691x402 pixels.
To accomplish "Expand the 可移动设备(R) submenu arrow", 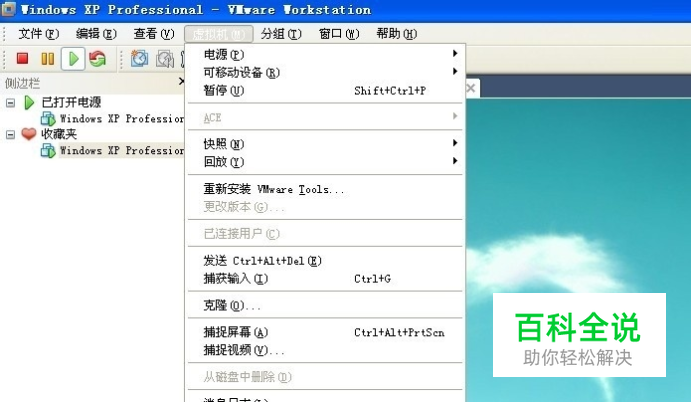I will [455, 71].
